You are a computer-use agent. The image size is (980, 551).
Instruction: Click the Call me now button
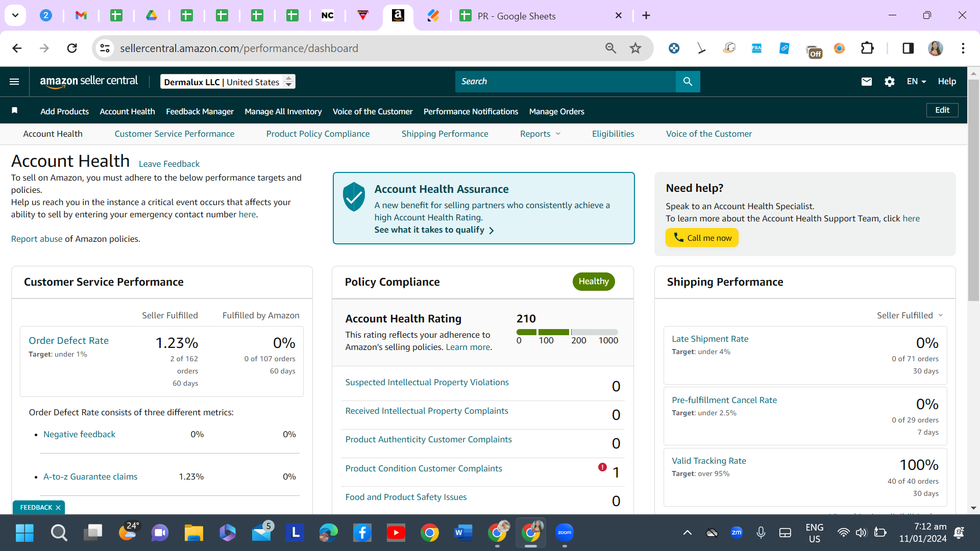click(702, 238)
